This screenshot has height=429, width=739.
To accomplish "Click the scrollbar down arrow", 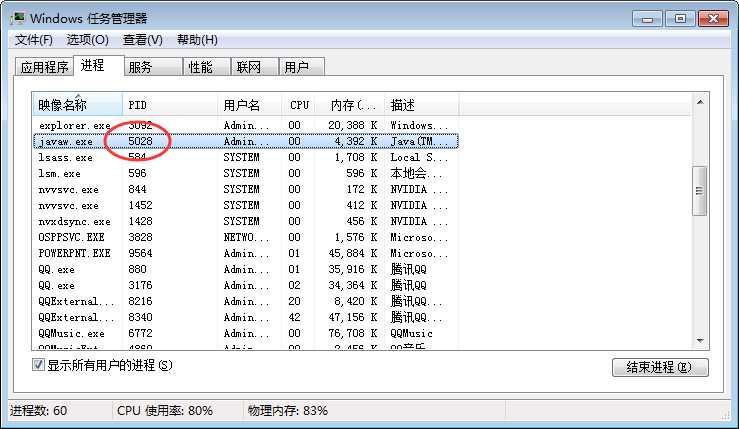I will click(x=700, y=340).
